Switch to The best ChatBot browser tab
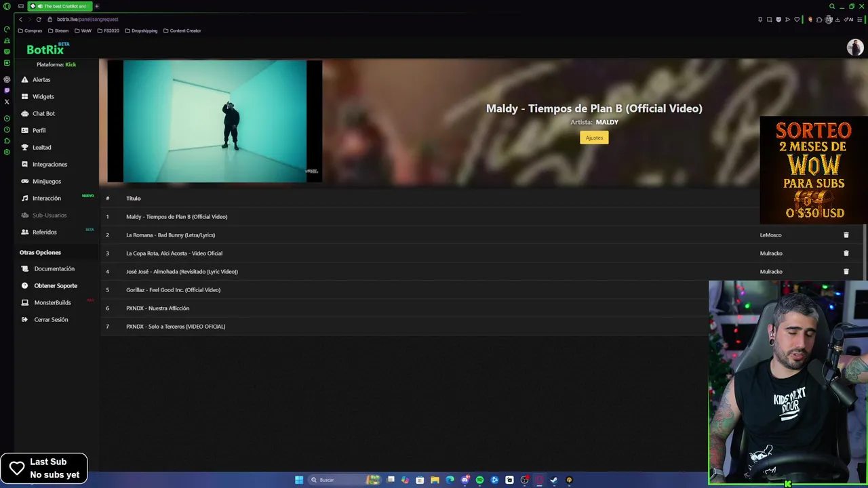The image size is (868, 488). coord(60,6)
